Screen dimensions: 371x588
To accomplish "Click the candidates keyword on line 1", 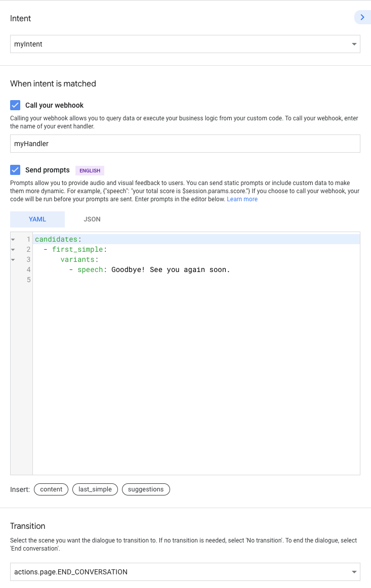I will (x=56, y=239).
